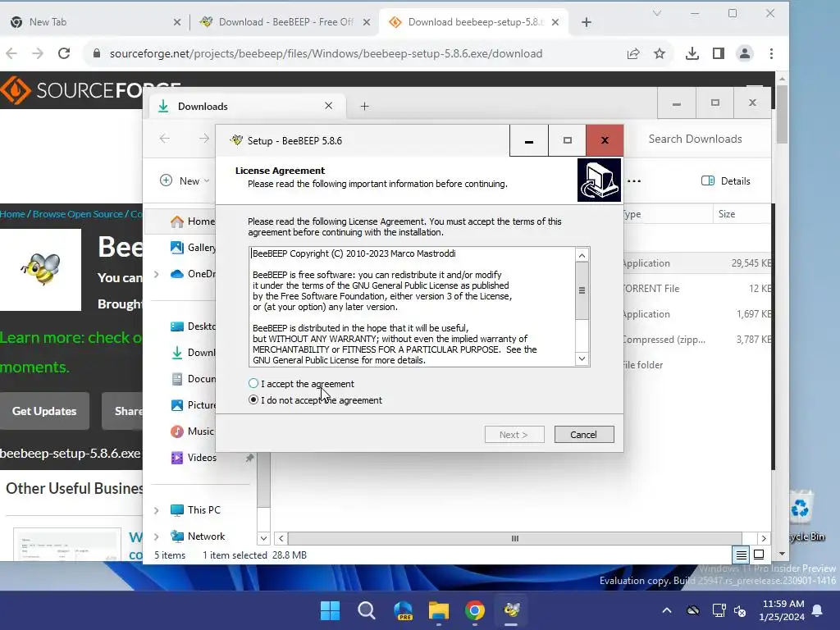Screen dimensions: 840x630
Task: Open a new Chrome tab
Action: click(587, 22)
